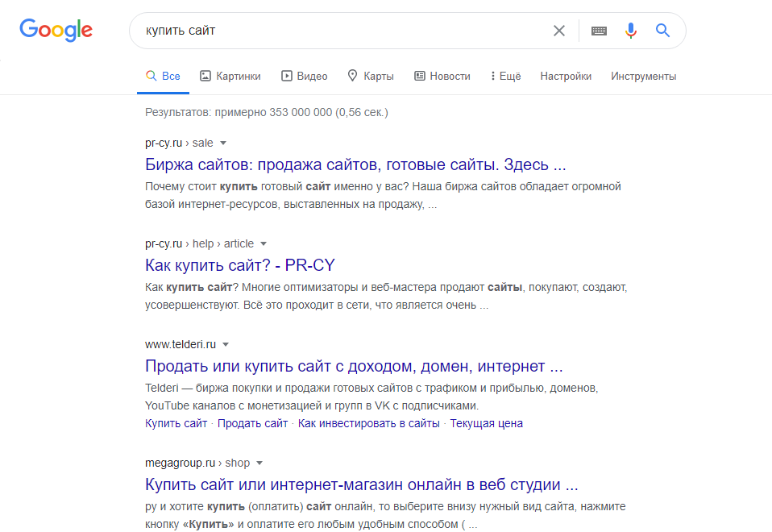Switch to the «Видео» tab

305,77
